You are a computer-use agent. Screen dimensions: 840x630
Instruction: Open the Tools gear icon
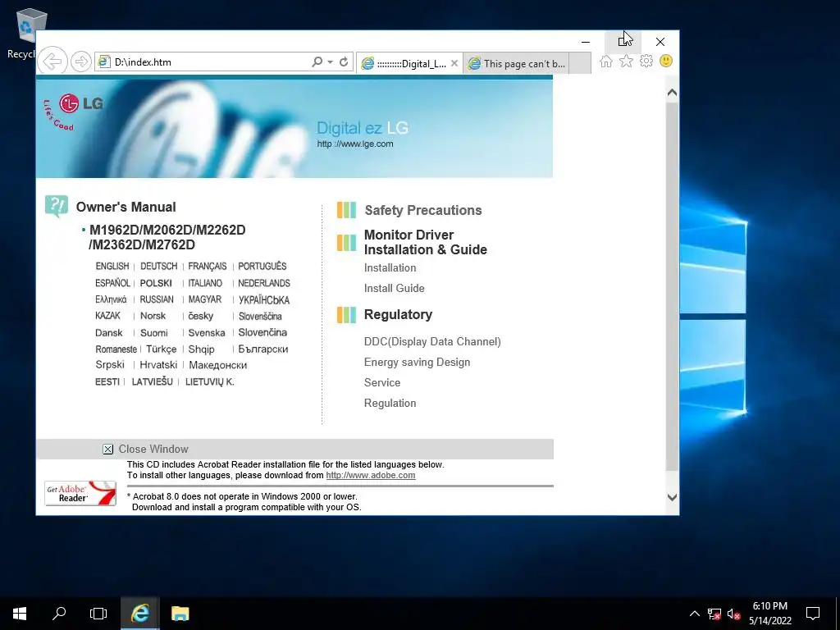click(x=646, y=61)
